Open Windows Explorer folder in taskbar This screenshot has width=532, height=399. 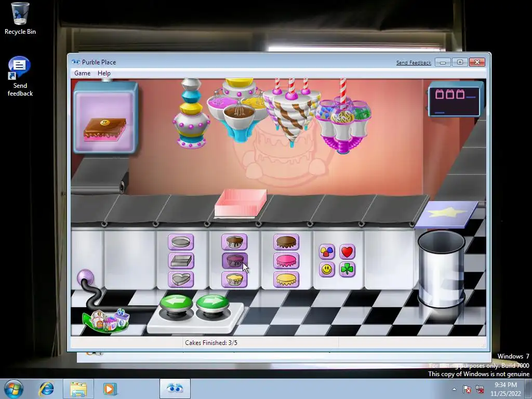78,389
